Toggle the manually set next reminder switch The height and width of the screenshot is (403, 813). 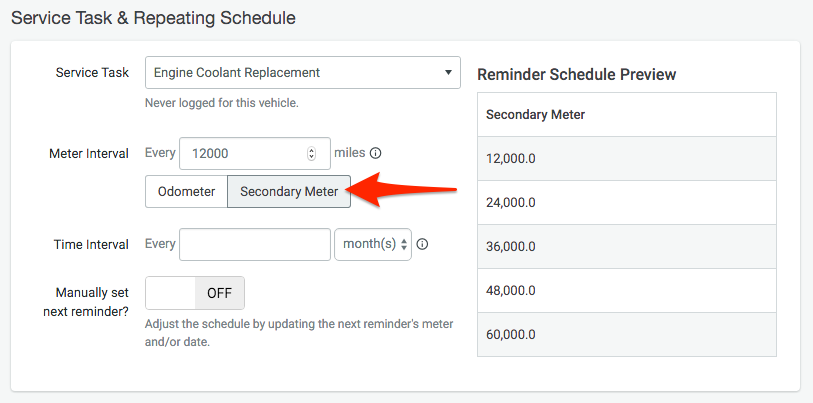[195, 293]
